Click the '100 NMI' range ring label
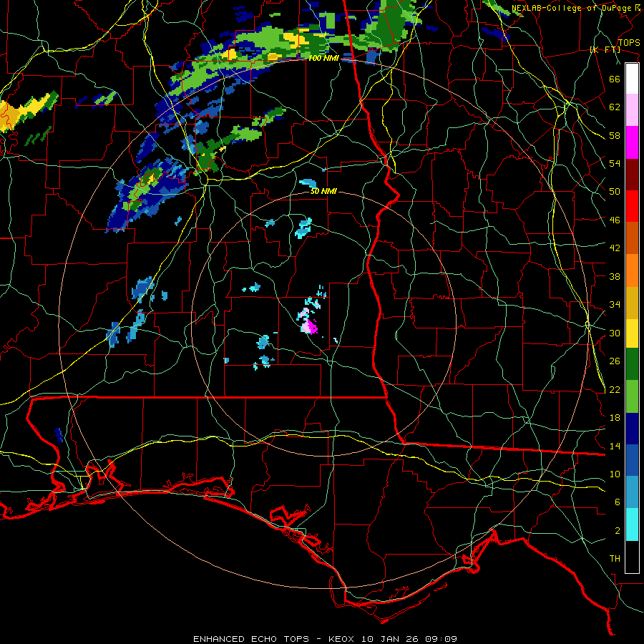644x644 pixels. 323,59
